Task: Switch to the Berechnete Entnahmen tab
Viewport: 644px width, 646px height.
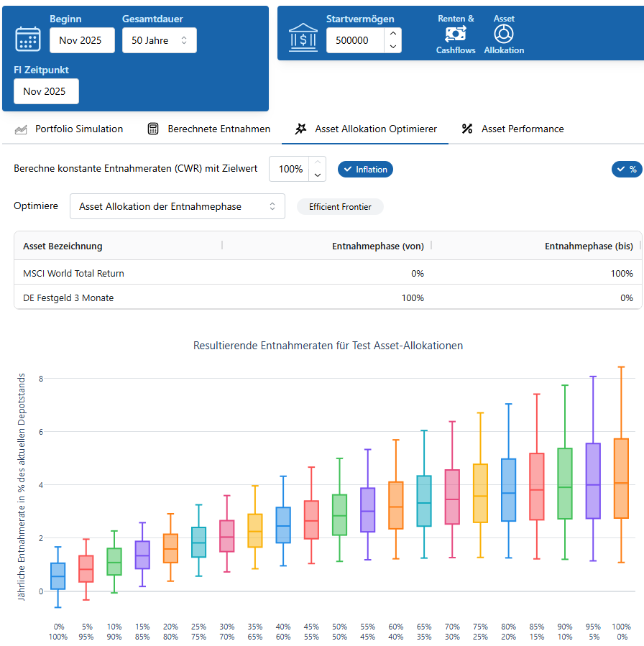Action: pyautogui.click(x=218, y=129)
